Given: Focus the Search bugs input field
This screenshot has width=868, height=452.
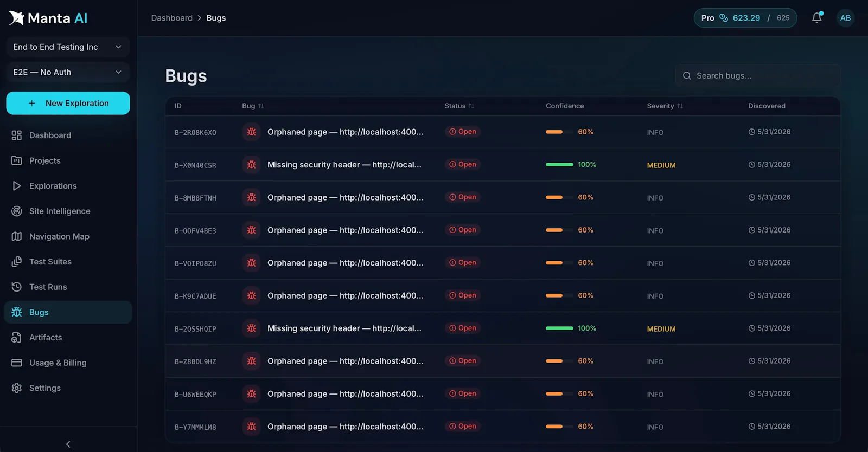Looking at the screenshot, I should (x=758, y=76).
